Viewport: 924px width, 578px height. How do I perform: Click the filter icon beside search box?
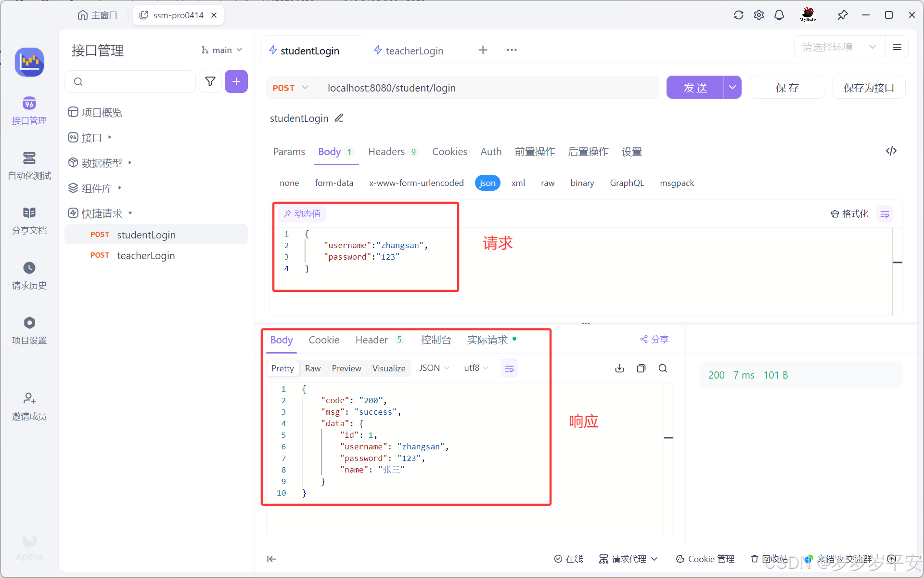point(210,81)
